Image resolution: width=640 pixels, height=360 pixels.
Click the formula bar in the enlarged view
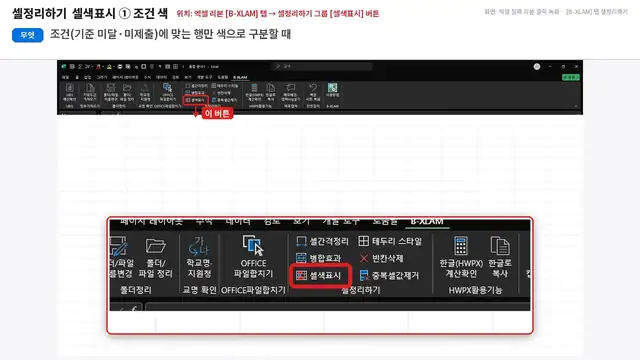(x=337, y=307)
